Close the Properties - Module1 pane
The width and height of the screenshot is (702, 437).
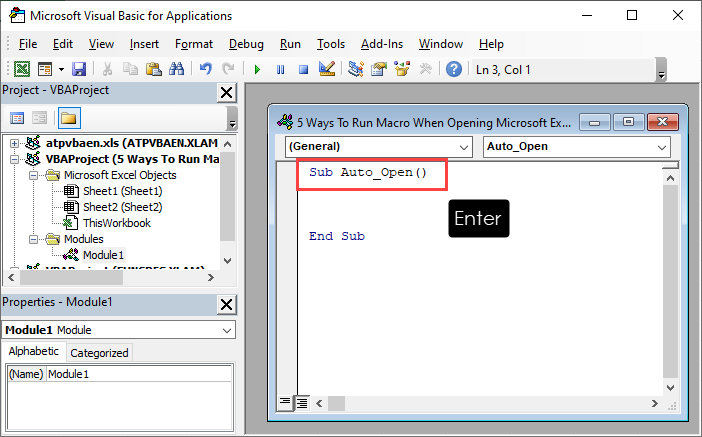pyautogui.click(x=227, y=304)
